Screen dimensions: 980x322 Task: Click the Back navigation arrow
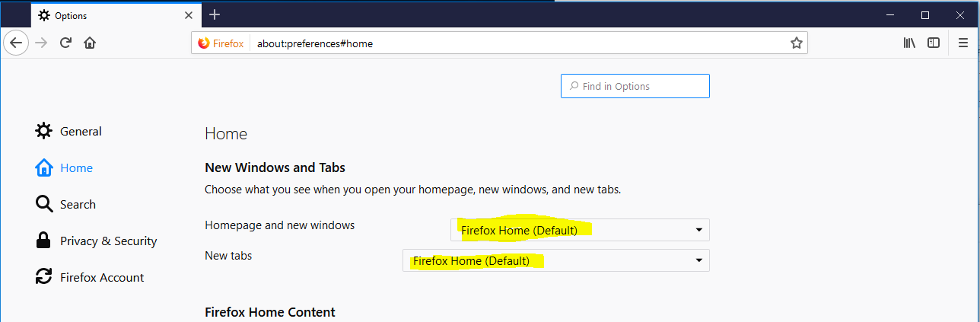coord(15,43)
